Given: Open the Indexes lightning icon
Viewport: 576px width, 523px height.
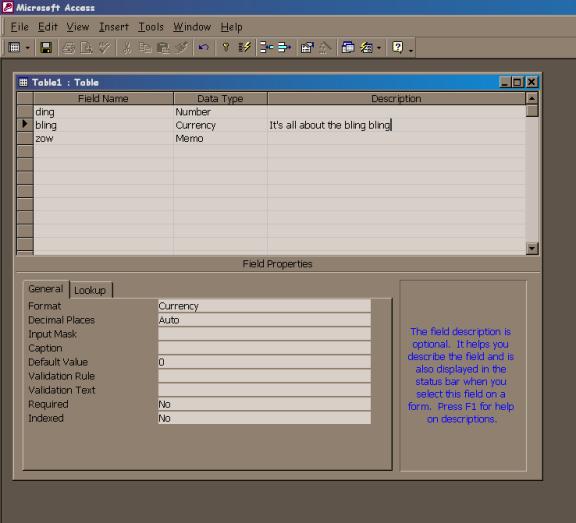Looking at the screenshot, I should tap(244, 48).
